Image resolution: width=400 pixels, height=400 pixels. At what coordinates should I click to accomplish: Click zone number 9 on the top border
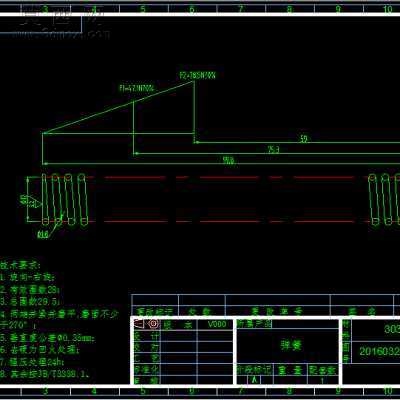pyautogui.click(x=338, y=9)
